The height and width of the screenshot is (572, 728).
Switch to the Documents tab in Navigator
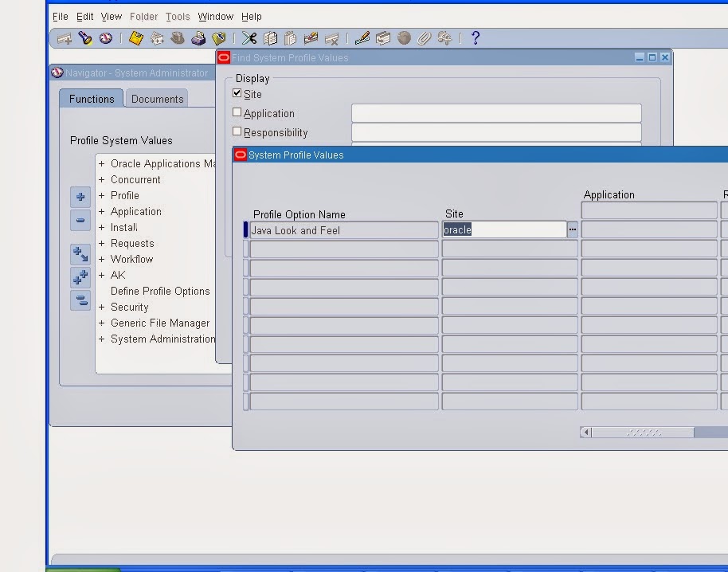pyautogui.click(x=157, y=99)
